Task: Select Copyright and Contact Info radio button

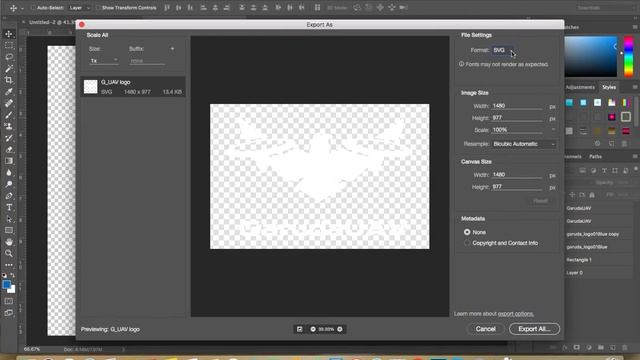Action: tap(467, 243)
